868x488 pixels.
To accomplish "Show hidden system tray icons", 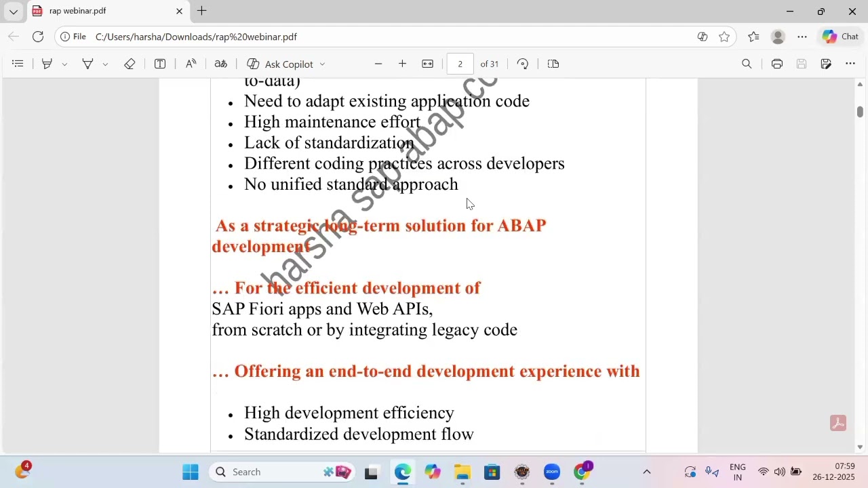I will (646, 472).
